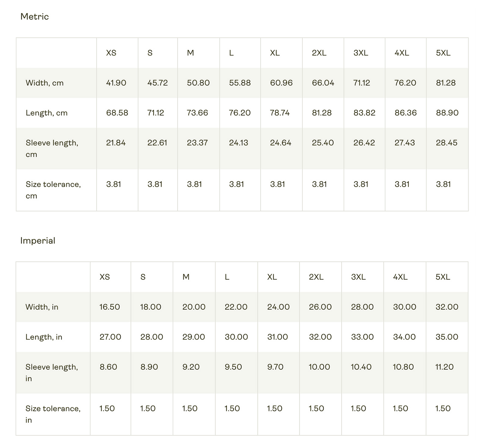Click the M column header in Imperial table

186,277
